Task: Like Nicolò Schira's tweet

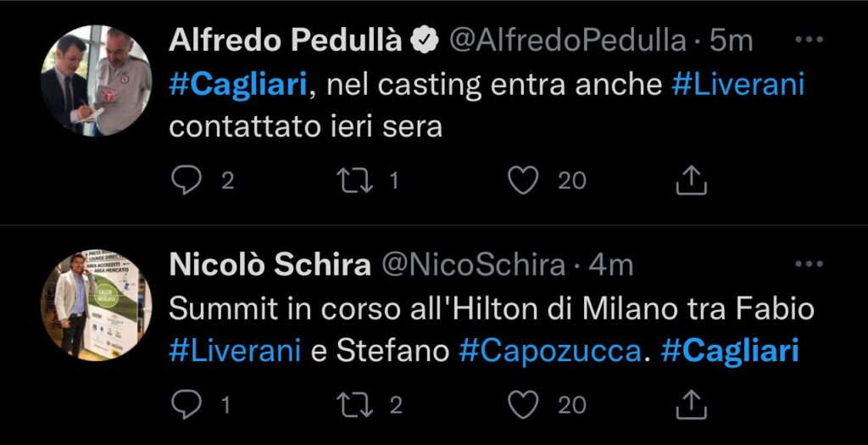Action: [x=524, y=404]
